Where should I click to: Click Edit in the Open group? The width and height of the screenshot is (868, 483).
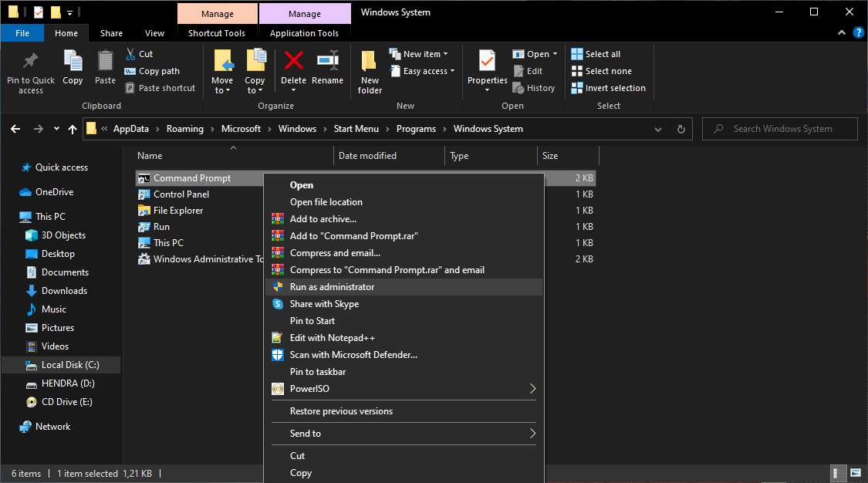[x=528, y=71]
